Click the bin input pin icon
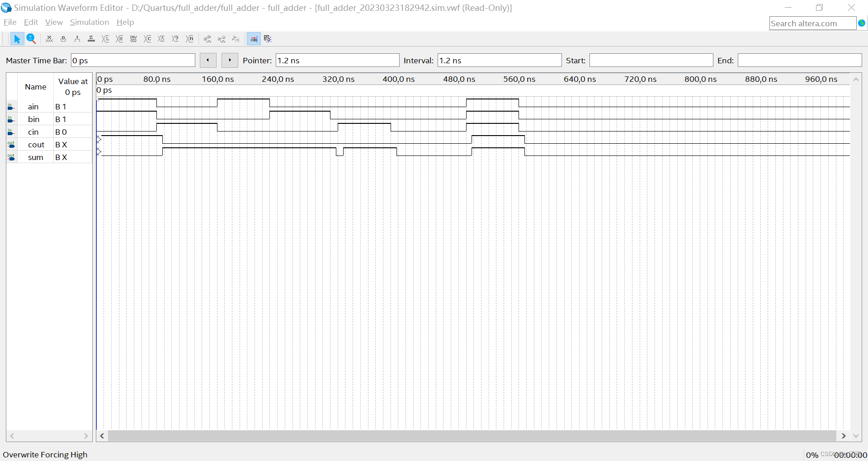Viewport: 868px width, 461px height. click(x=11, y=119)
